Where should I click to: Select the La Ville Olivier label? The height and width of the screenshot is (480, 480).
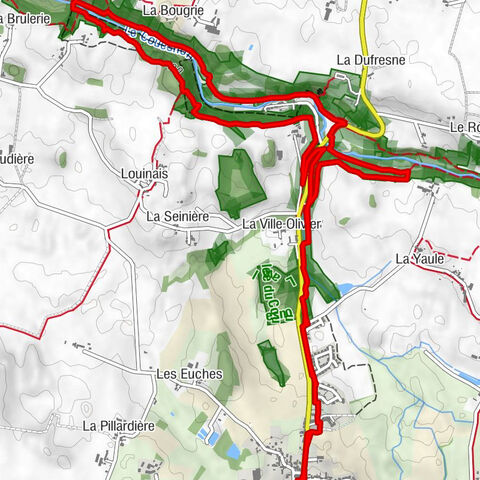coord(281,224)
